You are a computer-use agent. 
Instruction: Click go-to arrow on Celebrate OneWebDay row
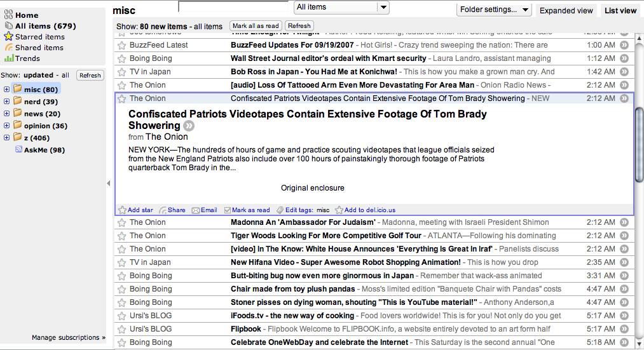point(624,342)
